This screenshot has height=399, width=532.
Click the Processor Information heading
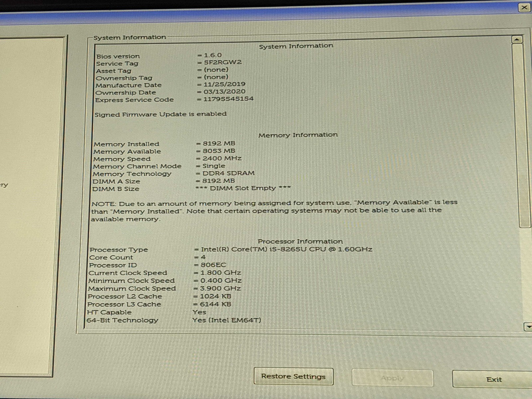300,241
